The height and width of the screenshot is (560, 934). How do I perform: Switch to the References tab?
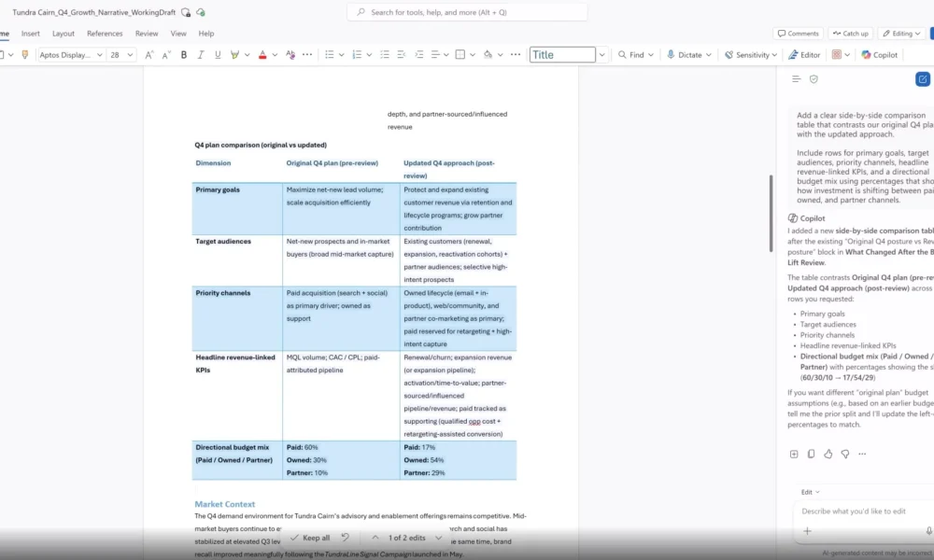point(105,34)
